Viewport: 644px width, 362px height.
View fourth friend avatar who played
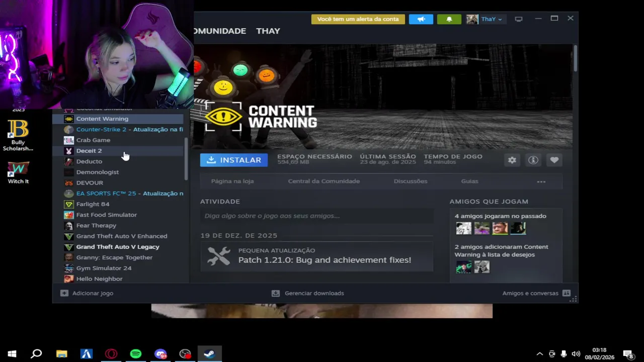[518, 228]
